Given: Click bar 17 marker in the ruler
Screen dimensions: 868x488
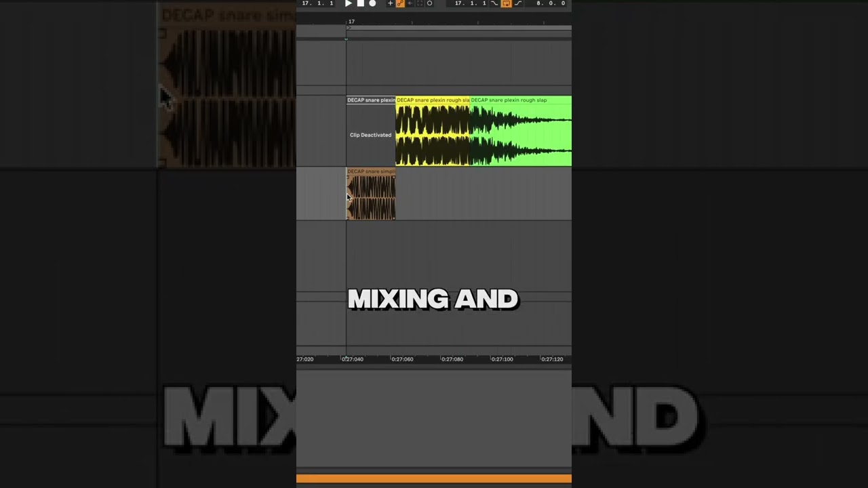Looking at the screenshot, I should pyautogui.click(x=351, y=22).
